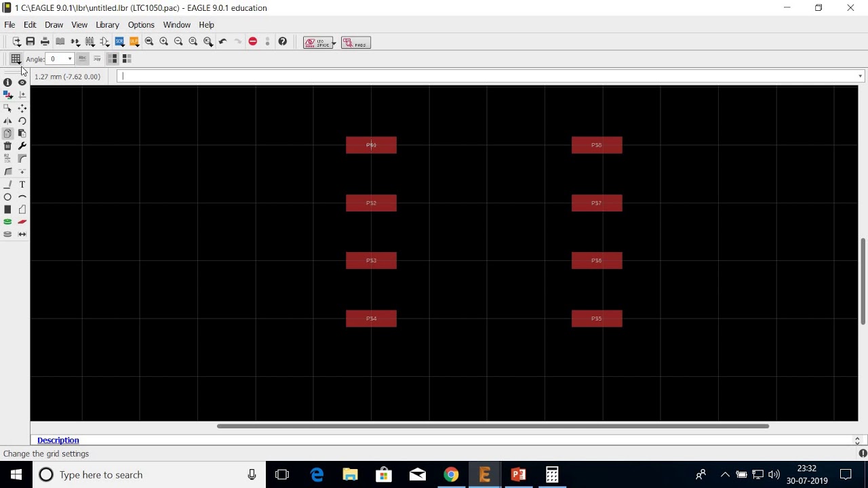Click the Description link
Viewport: 868px width, 488px height.
58,440
